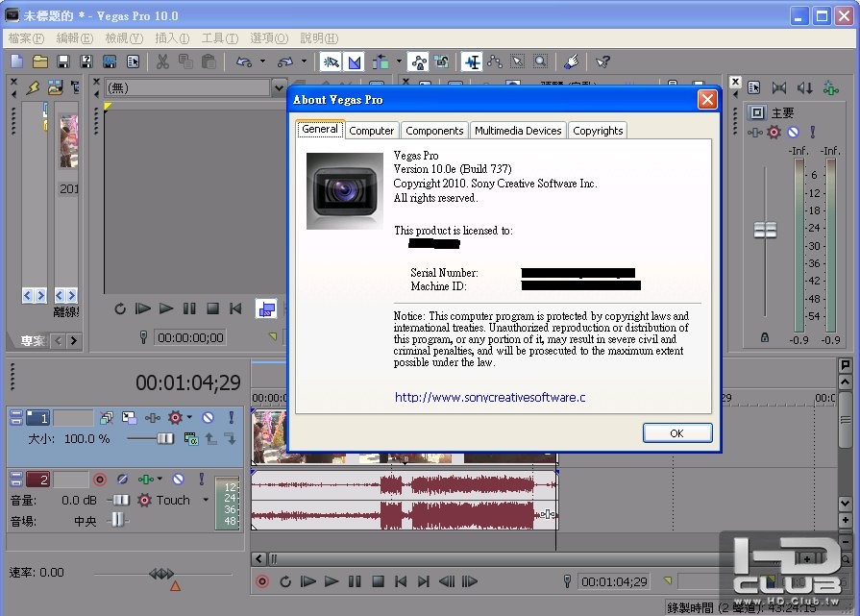Image resolution: width=860 pixels, height=616 pixels.
Task: Click the Redo arrow icon
Action: [285, 62]
